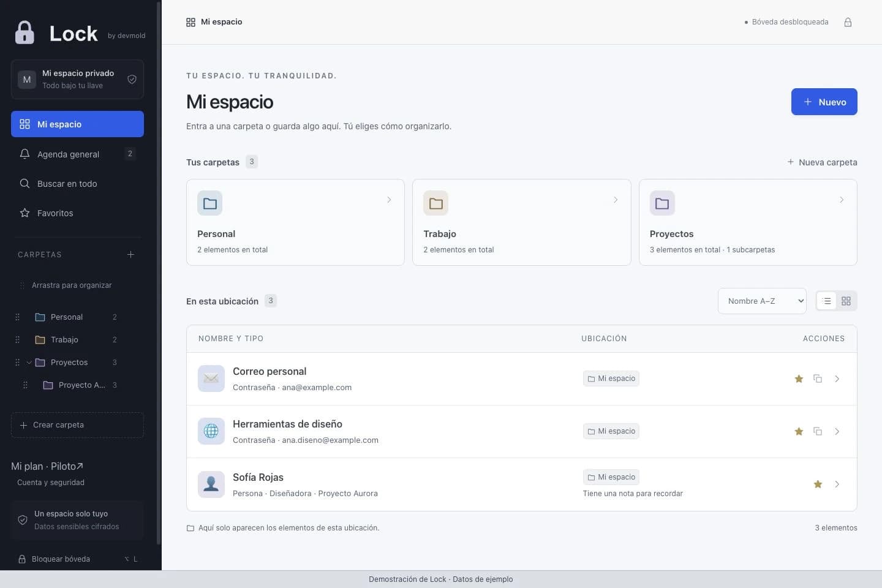Open the Nombre A–Z sort dropdown
The width and height of the screenshot is (882, 588).
point(762,301)
